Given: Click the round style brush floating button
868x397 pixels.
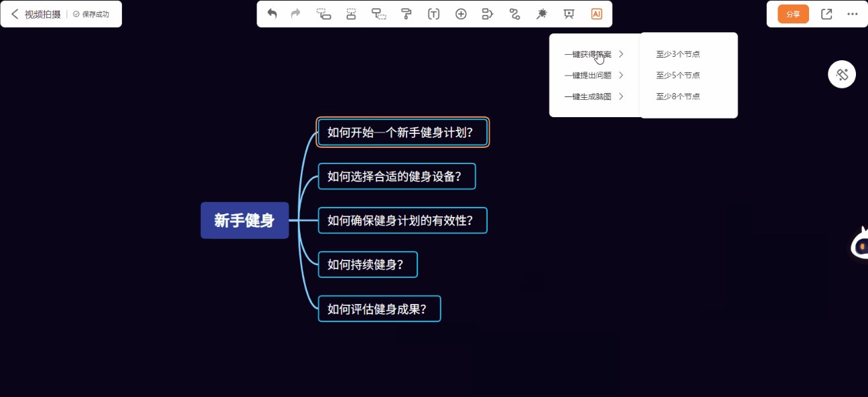Looking at the screenshot, I should [x=842, y=74].
